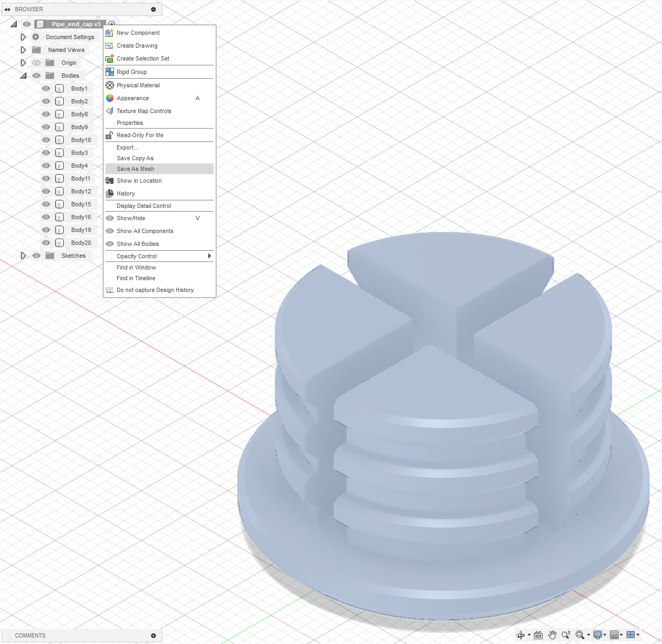Click the New Component icon
Image resolution: width=662 pixels, height=644 pixels.
coord(110,33)
